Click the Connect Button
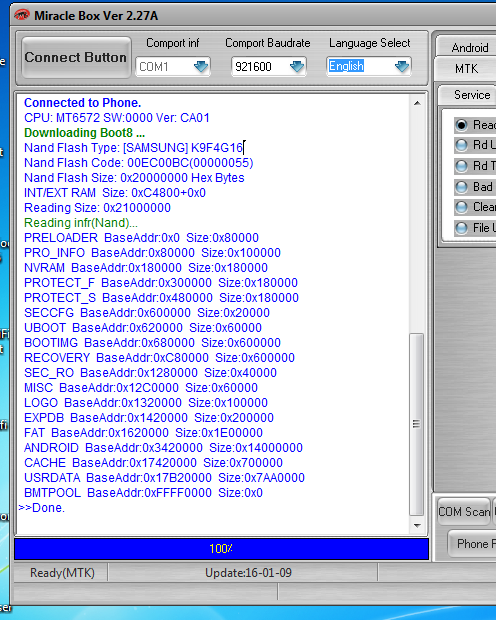Image resolution: width=496 pixels, height=620 pixels. pyautogui.click(x=76, y=58)
